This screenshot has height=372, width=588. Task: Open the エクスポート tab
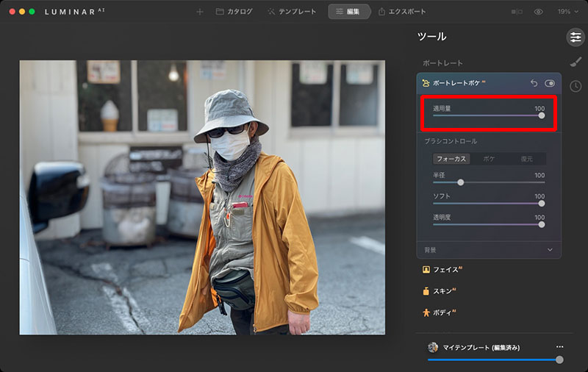[402, 12]
